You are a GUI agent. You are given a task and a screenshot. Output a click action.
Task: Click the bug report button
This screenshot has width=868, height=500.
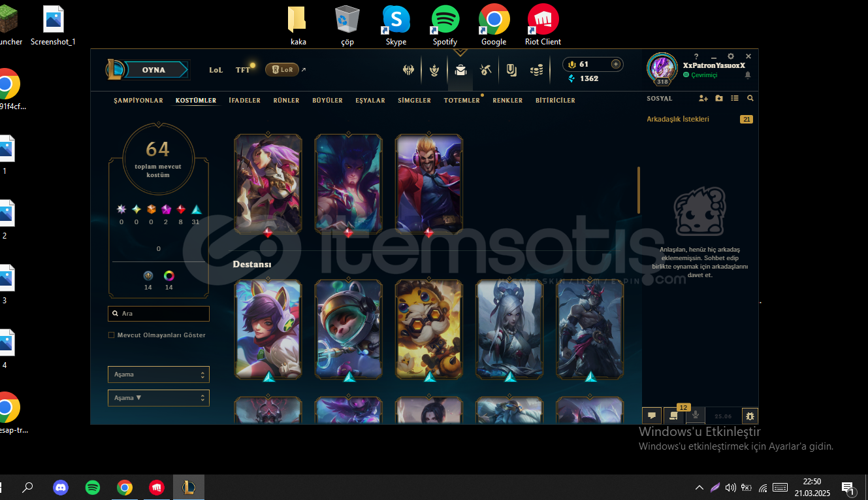749,416
